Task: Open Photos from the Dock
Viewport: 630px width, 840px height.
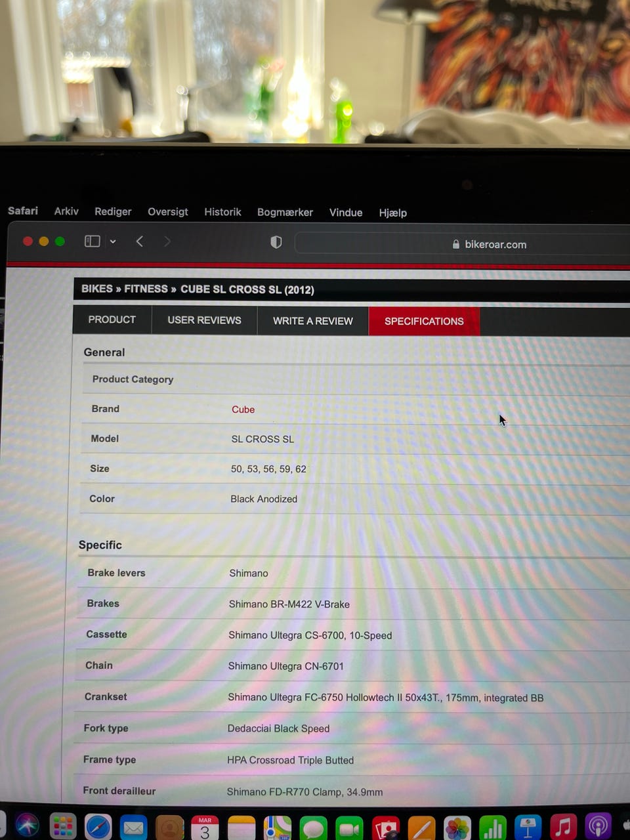Action: [457, 828]
